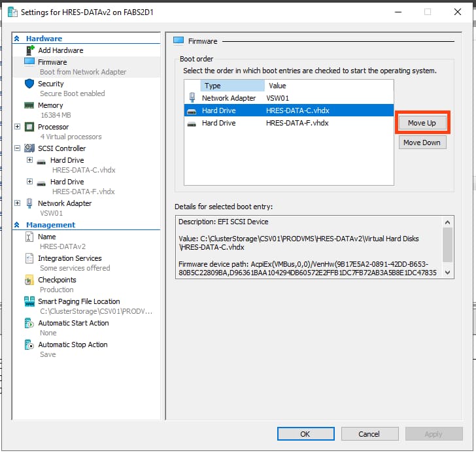Image resolution: width=476 pixels, height=455 pixels.
Task: Select the Network Adapter VSW01 boot entry
Action: point(289,98)
